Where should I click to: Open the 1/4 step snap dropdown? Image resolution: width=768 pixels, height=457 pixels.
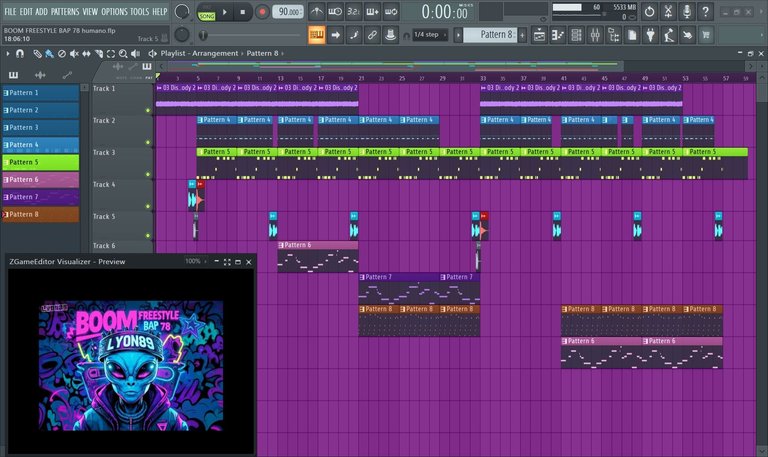pyautogui.click(x=430, y=35)
